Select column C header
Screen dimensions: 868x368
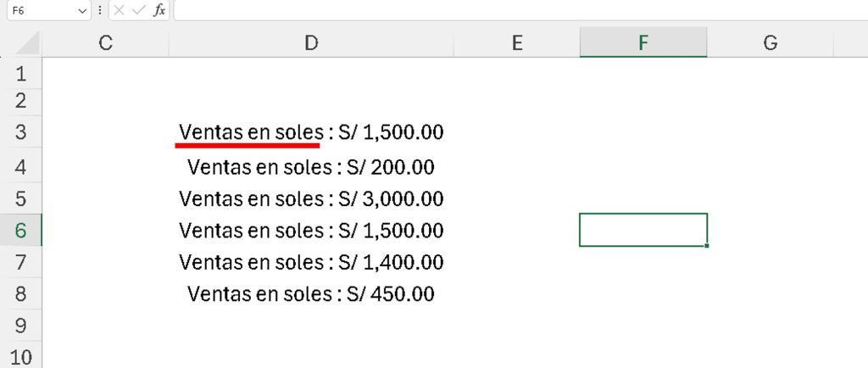pos(105,42)
